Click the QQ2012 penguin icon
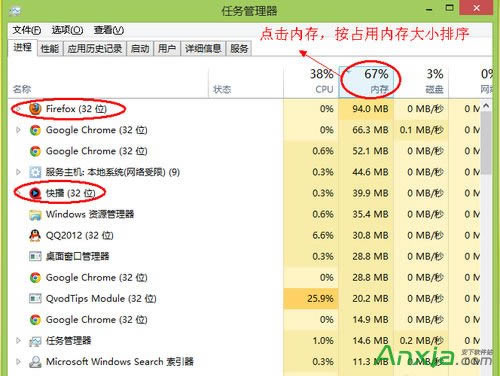 (x=35, y=235)
